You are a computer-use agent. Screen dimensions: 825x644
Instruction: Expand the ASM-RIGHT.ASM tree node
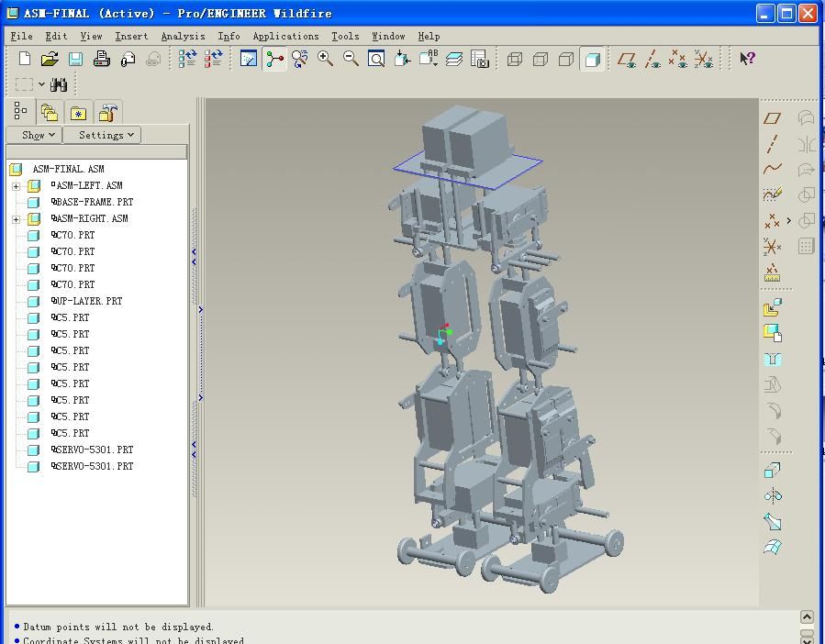(x=16, y=219)
